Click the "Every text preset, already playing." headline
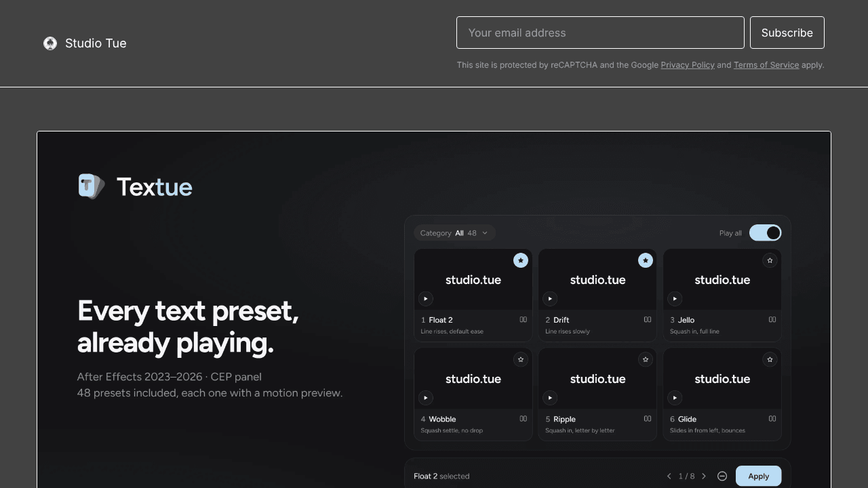868x488 pixels. [188, 327]
